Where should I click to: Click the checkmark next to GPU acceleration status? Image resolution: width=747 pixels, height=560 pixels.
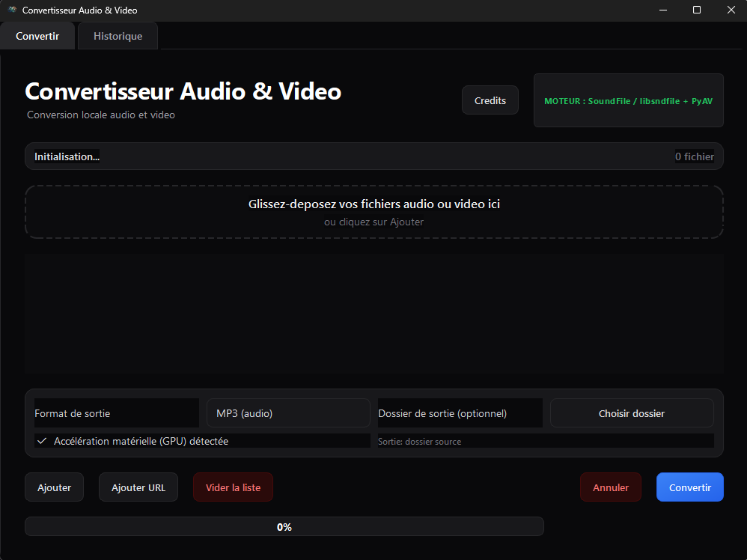pyautogui.click(x=42, y=441)
